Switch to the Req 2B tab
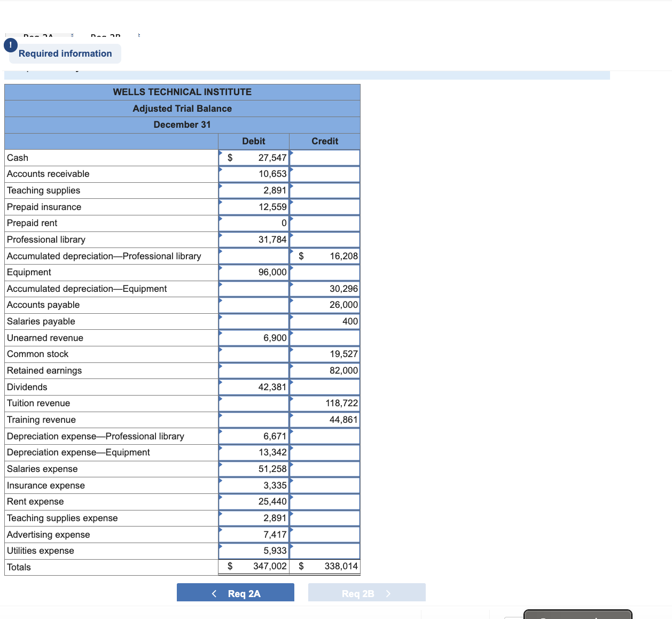672x619 pixels. (x=366, y=592)
